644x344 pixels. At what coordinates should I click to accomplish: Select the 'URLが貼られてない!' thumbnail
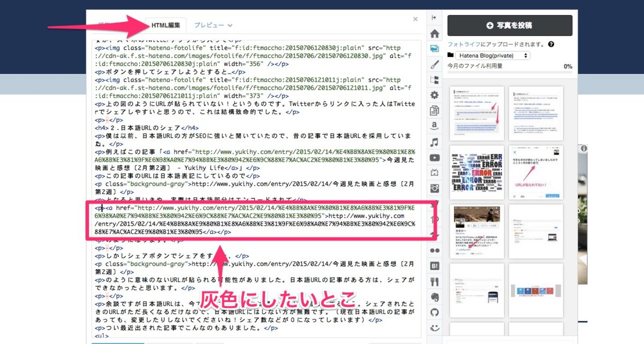click(x=536, y=172)
